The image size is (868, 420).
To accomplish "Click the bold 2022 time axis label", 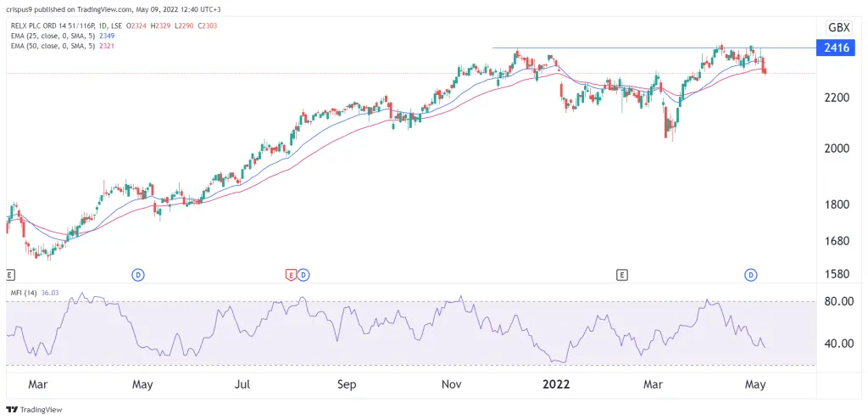I will pos(554,384).
